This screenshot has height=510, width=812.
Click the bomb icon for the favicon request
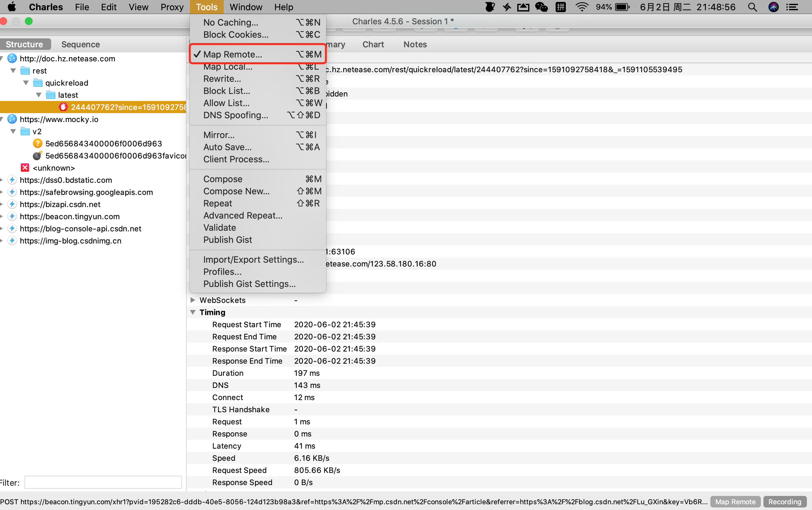click(37, 155)
